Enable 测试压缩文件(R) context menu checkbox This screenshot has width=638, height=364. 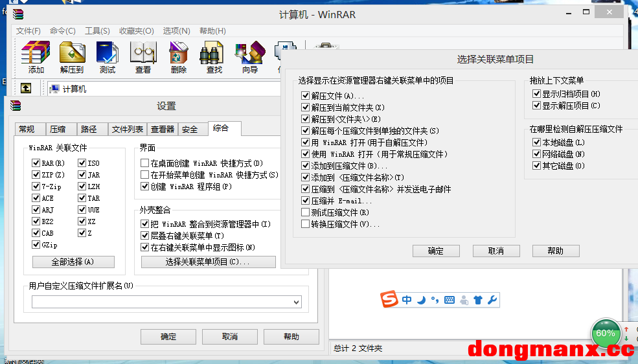point(306,212)
